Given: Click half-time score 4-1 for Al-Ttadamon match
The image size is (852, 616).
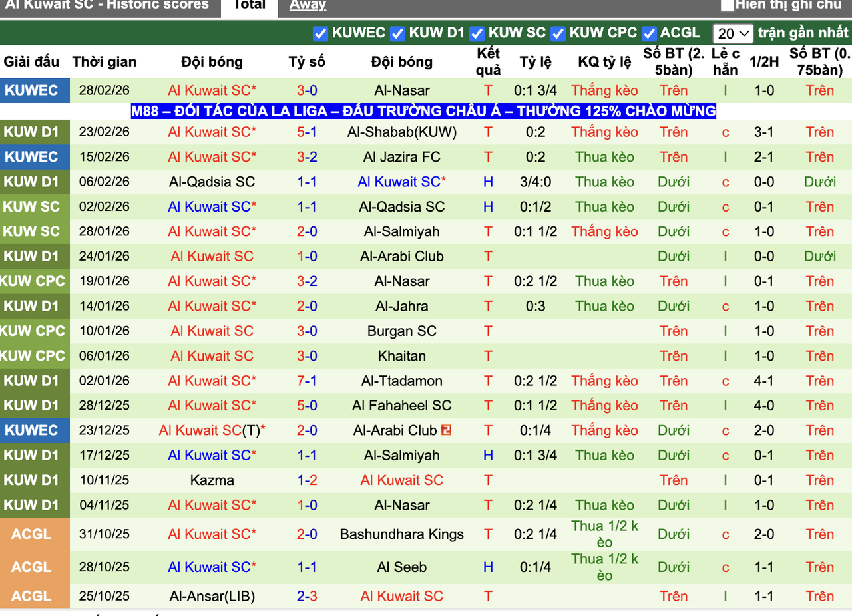Looking at the screenshot, I should click(764, 381).
